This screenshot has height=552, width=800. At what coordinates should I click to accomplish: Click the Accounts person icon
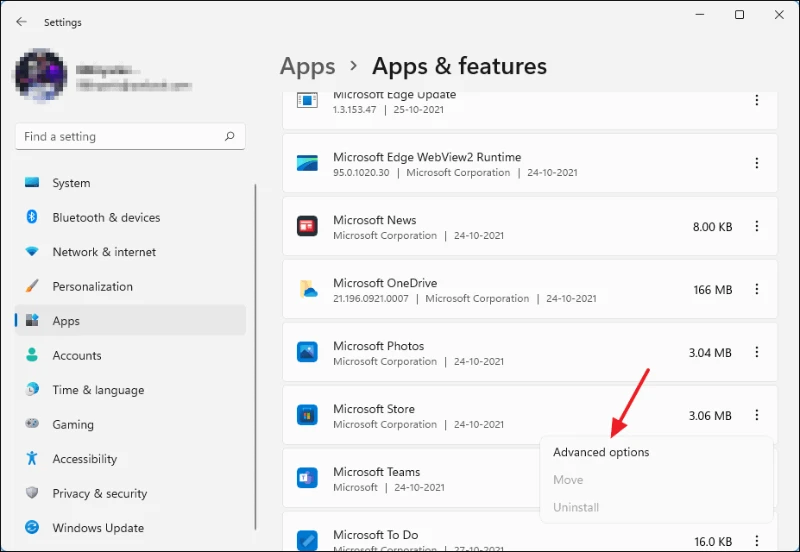pos(32,355)
